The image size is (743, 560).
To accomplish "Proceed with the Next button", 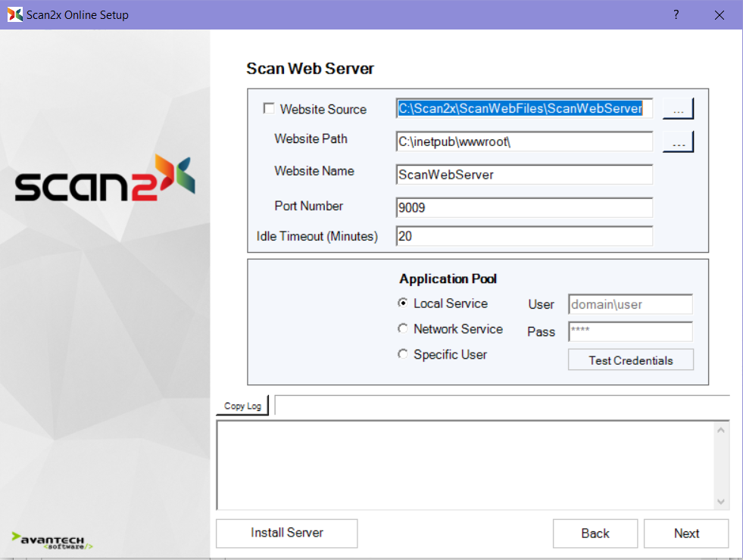I will pyautogui.click(x=686, y=534).
